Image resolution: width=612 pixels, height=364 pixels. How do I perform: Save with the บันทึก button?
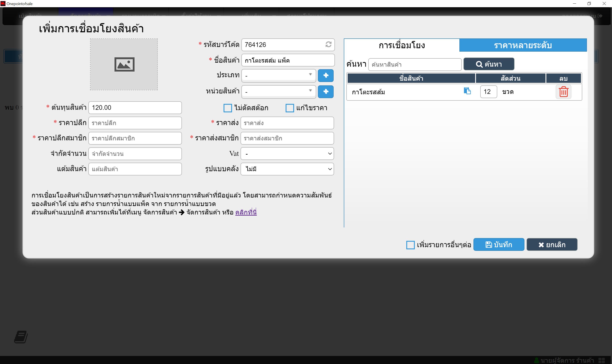click(x=499, y=245)
